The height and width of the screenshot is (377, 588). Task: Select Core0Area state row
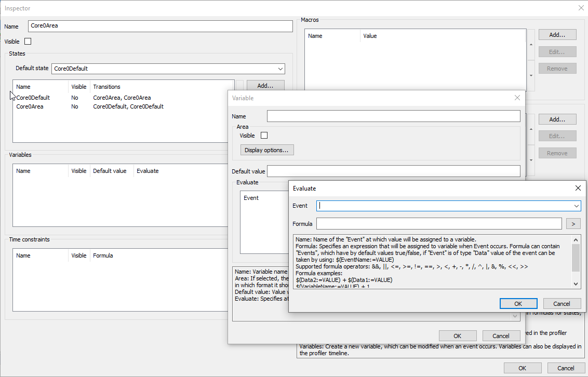tap(30, 106)
